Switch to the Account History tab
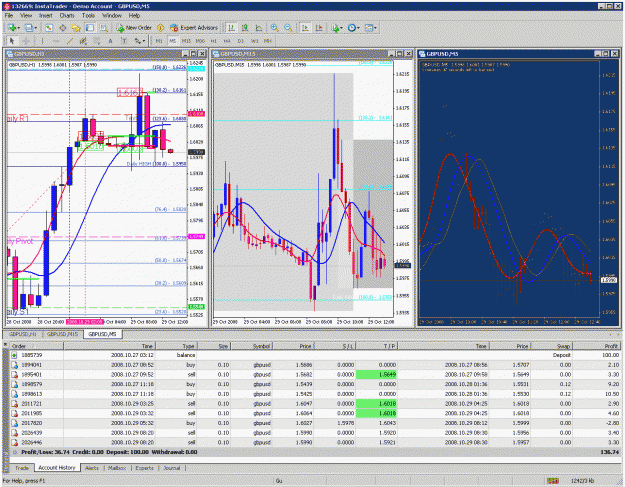625x487 pixels. pyautogui.click(x=57, y=468)
